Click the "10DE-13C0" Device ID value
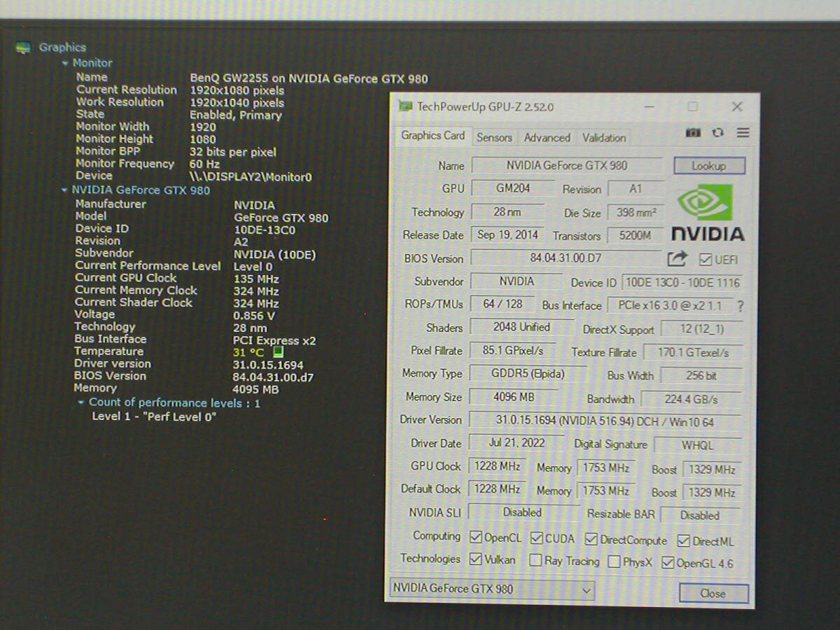The image size is (840, 630). pyautogui.click(x=265, y=230)
